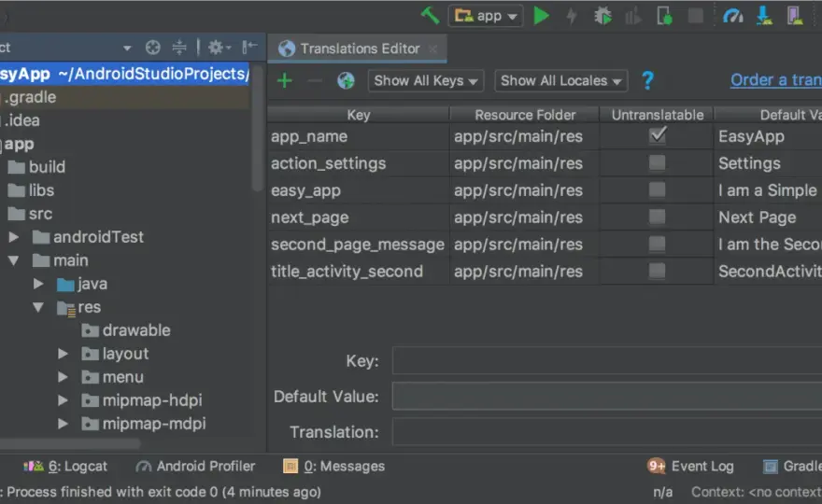The height and width of the screenshot is (504, 822).
Task: Select the .gradle folder row
Action: point(124,97)
